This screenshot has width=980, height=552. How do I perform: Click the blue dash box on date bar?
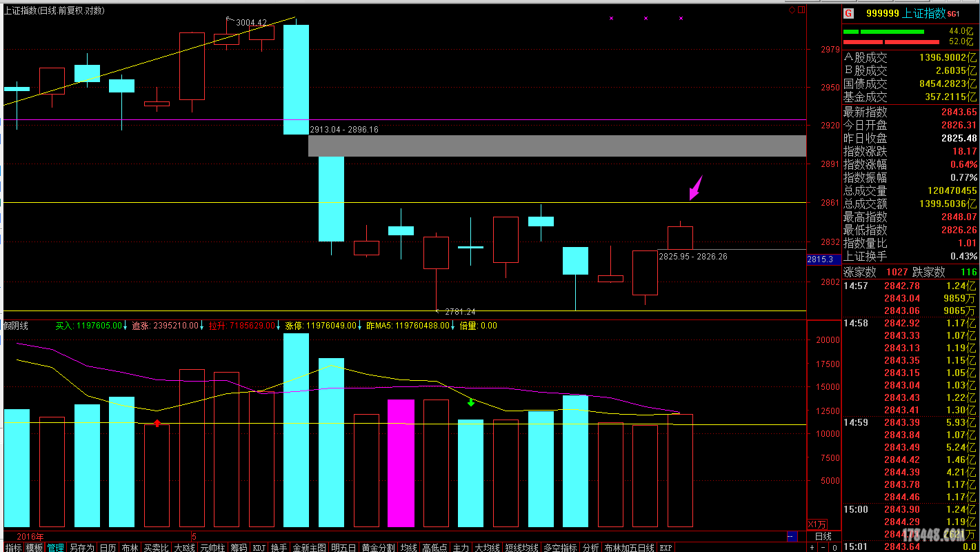pyautogui.click(x=791, y=536)
